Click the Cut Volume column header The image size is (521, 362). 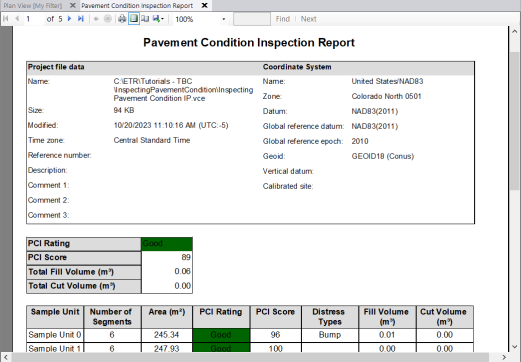(444, 317)
